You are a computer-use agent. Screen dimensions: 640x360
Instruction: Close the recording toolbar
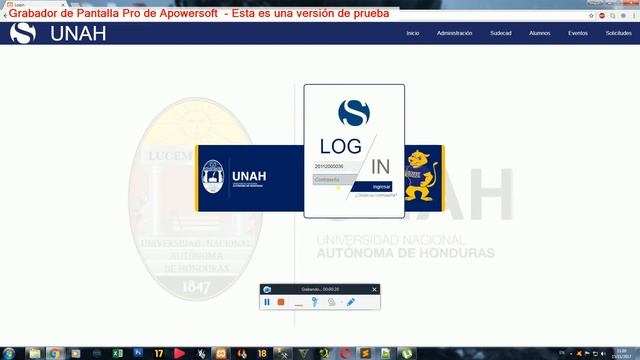tap(374, 289)
